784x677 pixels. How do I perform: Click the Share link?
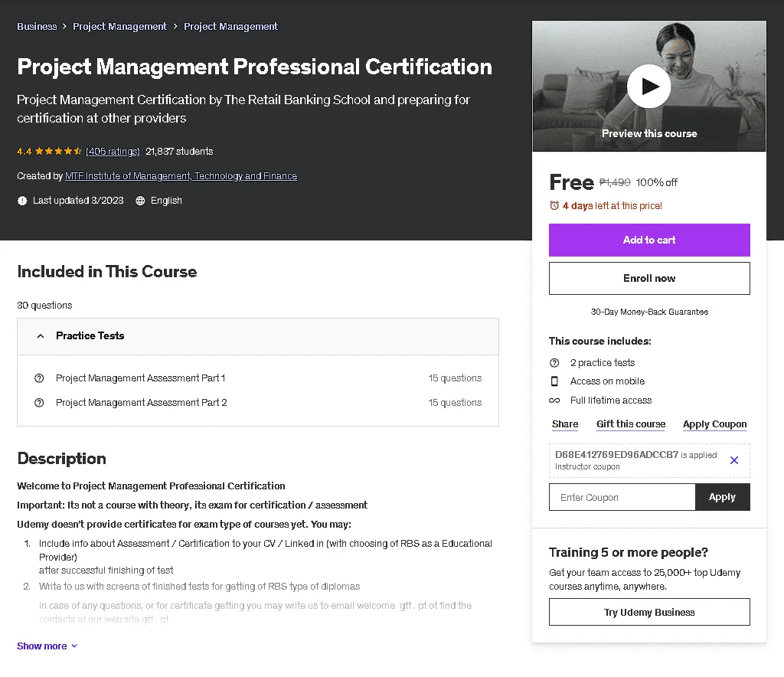tap(565, 424)
